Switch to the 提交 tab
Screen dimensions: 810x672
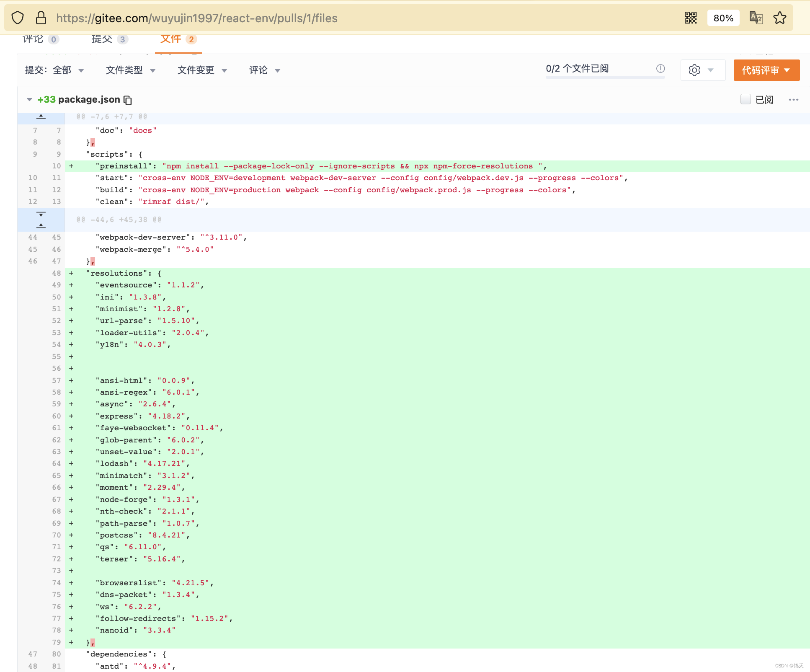[x=110, y=39]
